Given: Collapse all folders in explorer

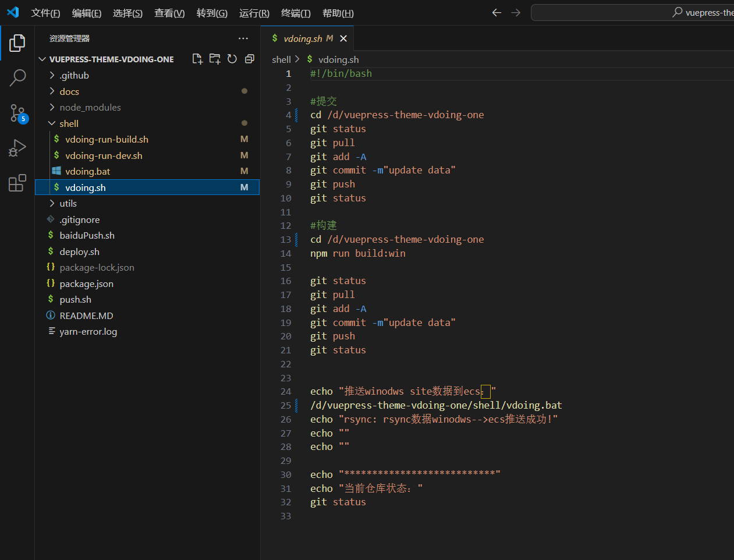Looking at the screenshot, I should tap(250, 59).
